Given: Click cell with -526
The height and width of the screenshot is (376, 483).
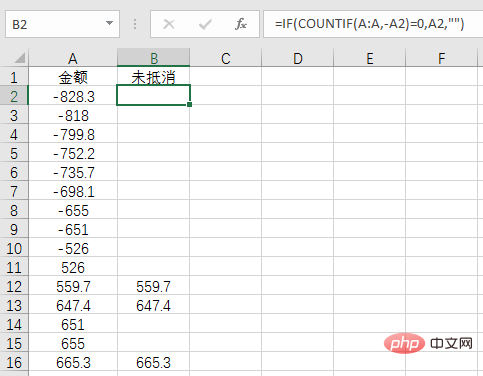Looking at the screenshot, I should [x=73, y=248].
